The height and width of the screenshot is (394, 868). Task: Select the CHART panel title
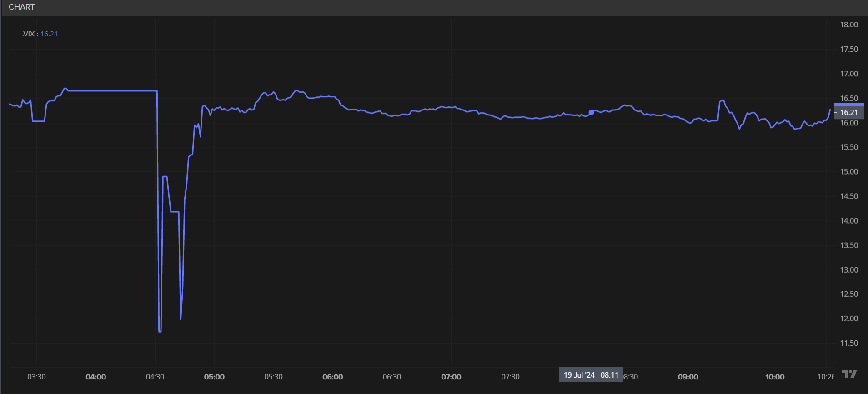click(x=22, y=7)
